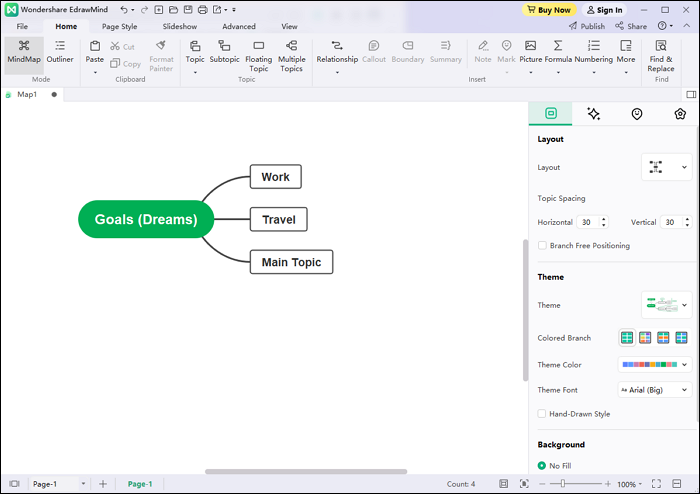
Task: Insert a Boundary
Action: 408,52
